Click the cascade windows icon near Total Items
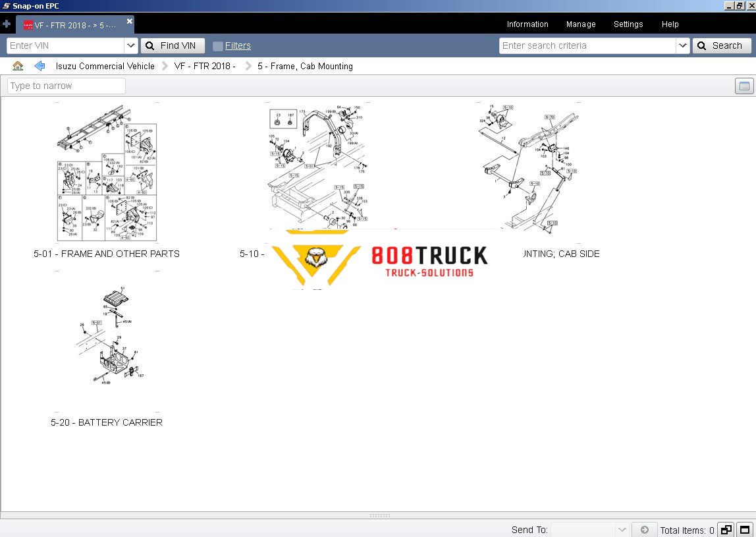The height and width of the screenshot is (537, 756). click(x=726, y=529)
